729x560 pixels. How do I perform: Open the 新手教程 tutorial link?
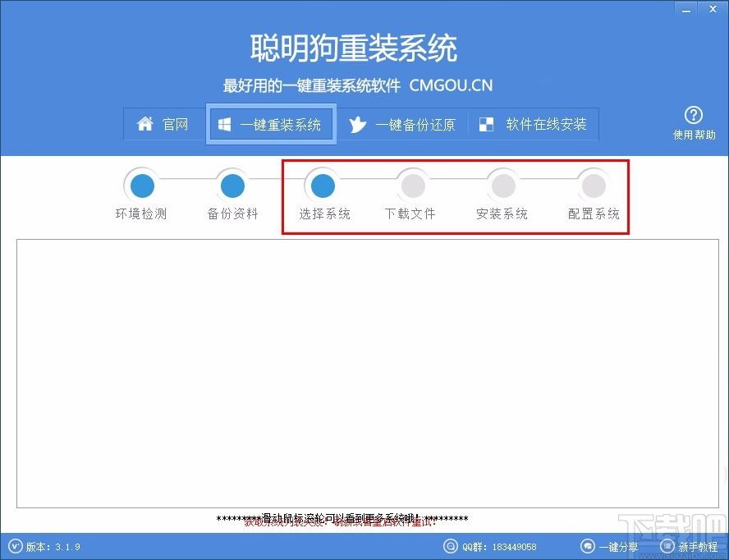click(x=698, y=547)
